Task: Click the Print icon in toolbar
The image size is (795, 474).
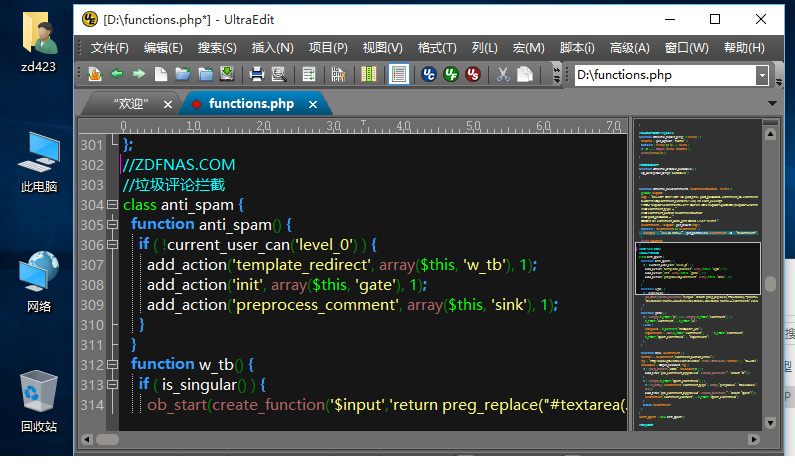Action: click(256, 74)
